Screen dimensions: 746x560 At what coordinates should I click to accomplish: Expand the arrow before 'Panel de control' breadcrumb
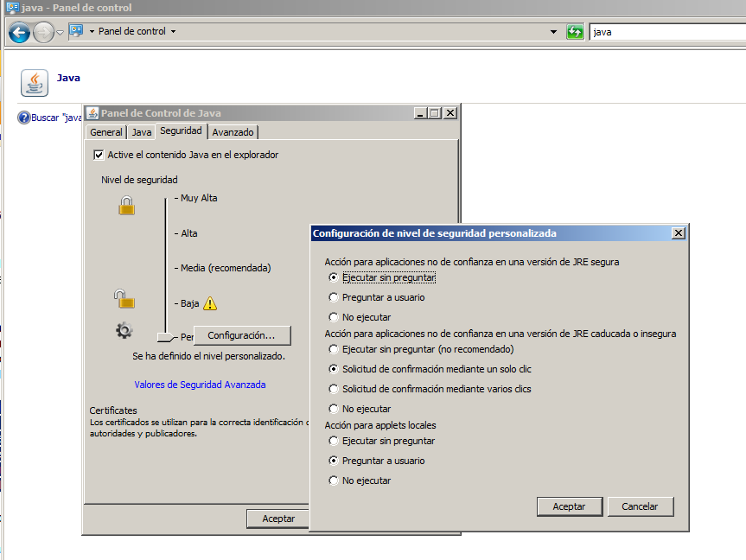[92, 31]
